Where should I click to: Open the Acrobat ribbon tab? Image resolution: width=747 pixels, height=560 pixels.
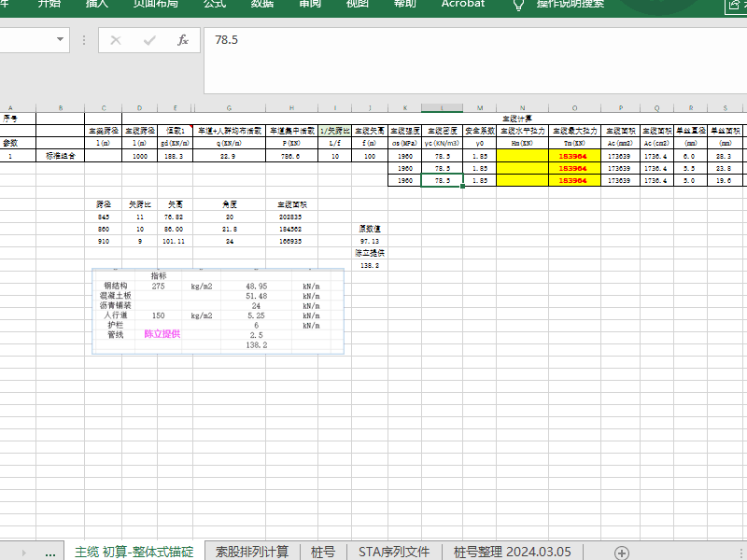pos(463,4)
